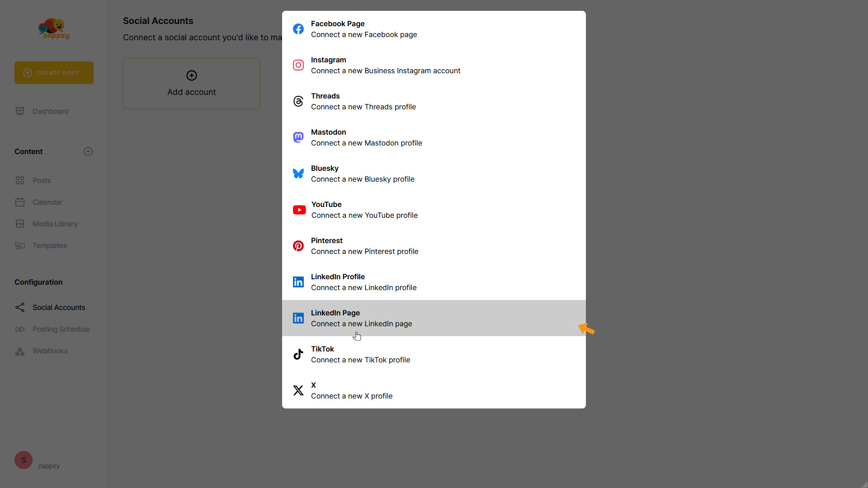Click the Mastodon logo icon
The width and height of the screenshot is (868, 488).
coord(298,137)
